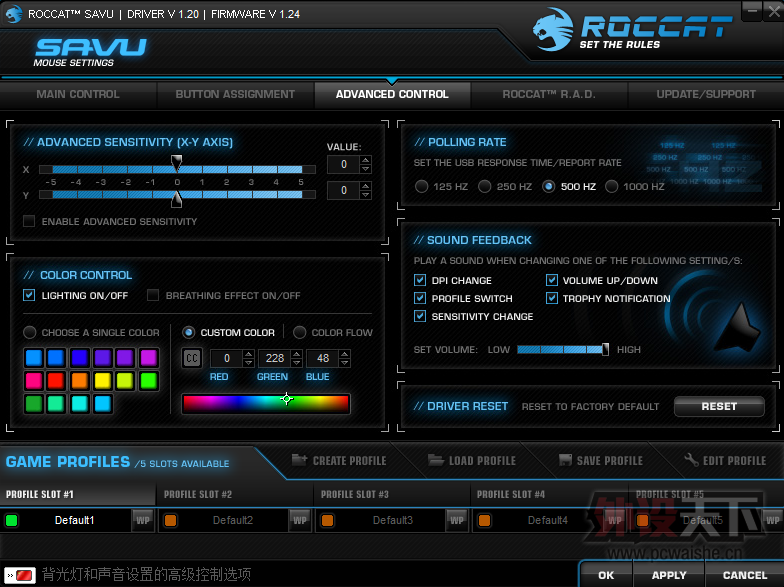Increase X sensitivity value stepper
The width and height of the screenshot is (784, 587).
pyautogui.click(x=366, y=160)
